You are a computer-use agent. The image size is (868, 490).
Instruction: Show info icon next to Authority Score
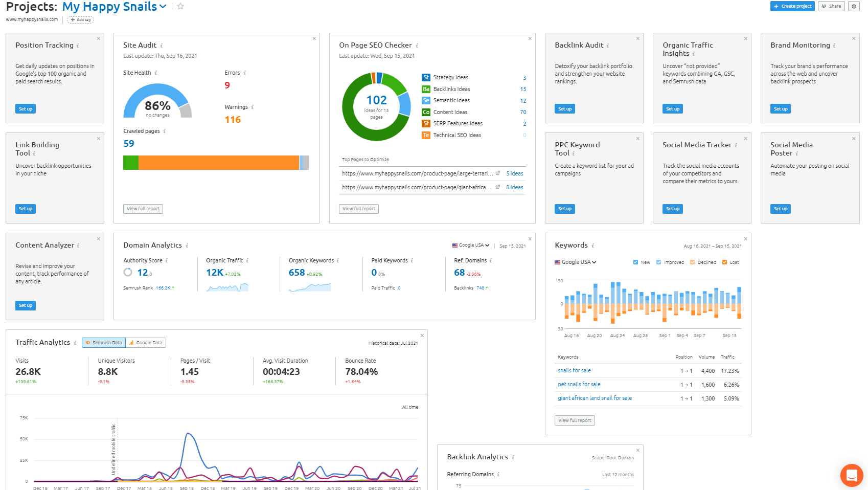167,260
